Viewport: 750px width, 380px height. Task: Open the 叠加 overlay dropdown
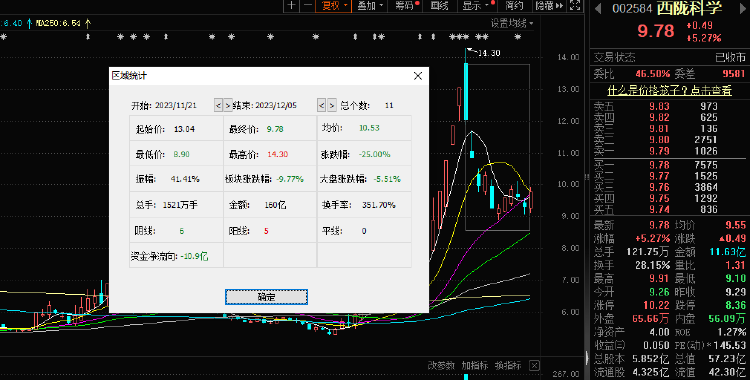click(370, 6)
